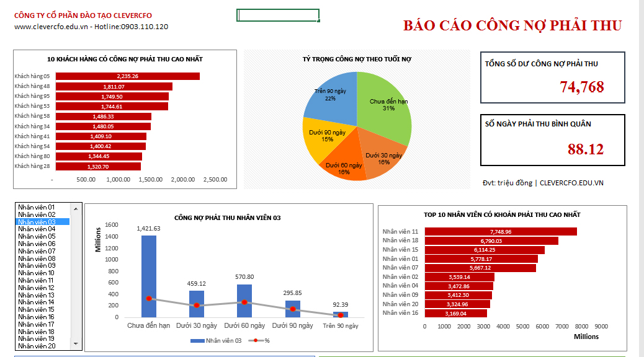Select the BÁO CÁO CÔNG NỢ PHẢI THU title

pyautogui.click(x=512, y=25)
